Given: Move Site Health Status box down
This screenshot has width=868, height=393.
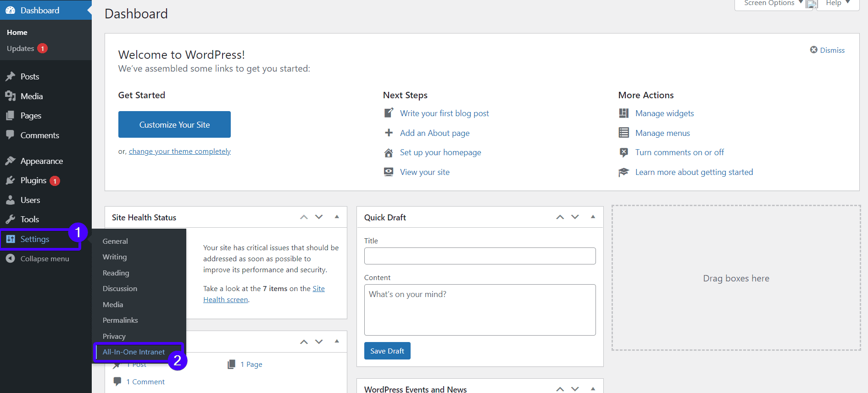Looking at the screenshot, I should [319, 217].
